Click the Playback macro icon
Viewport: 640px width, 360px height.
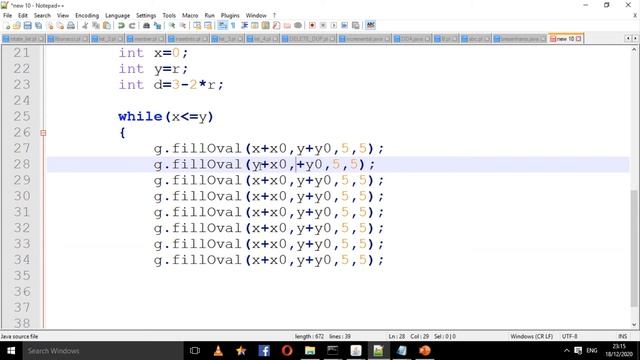click(333, 25)
